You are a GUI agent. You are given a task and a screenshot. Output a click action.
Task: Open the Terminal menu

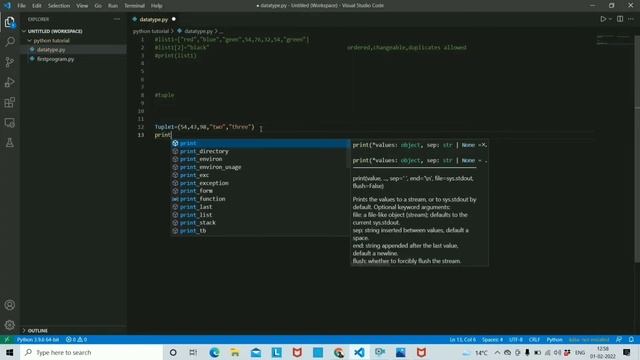tap(134, 6)
